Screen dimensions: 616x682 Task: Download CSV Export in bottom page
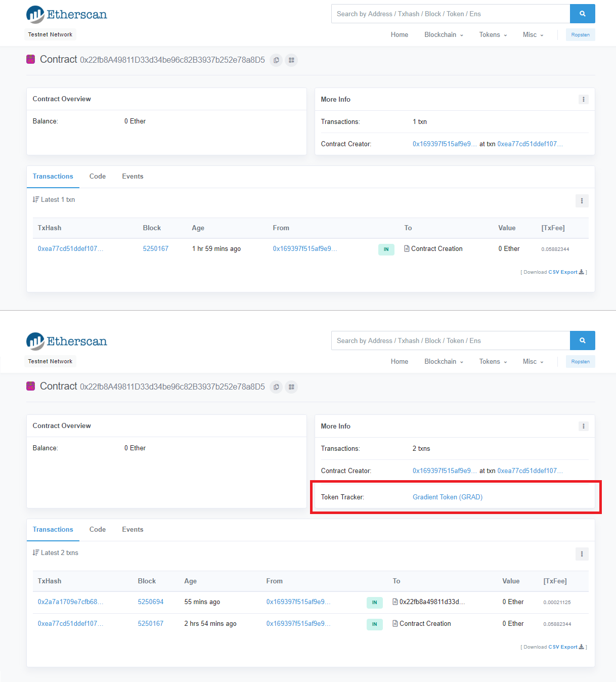click(566, 647)
